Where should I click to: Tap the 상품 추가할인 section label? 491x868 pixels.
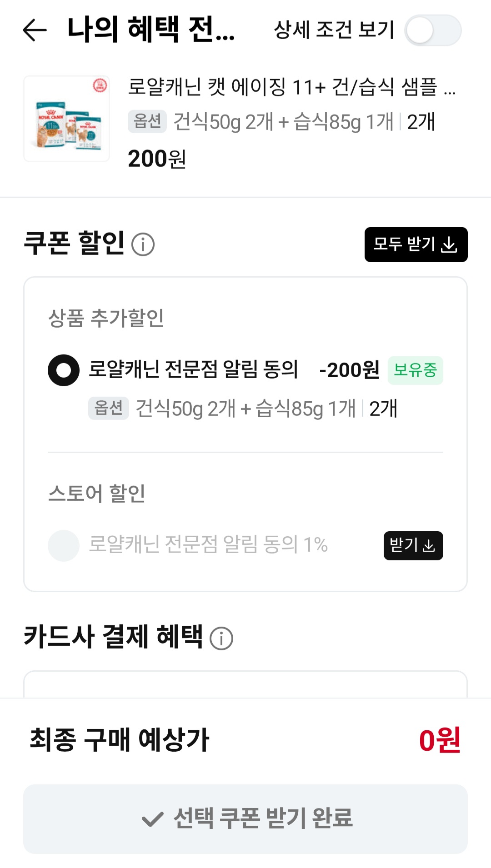(x=106, y=318)
